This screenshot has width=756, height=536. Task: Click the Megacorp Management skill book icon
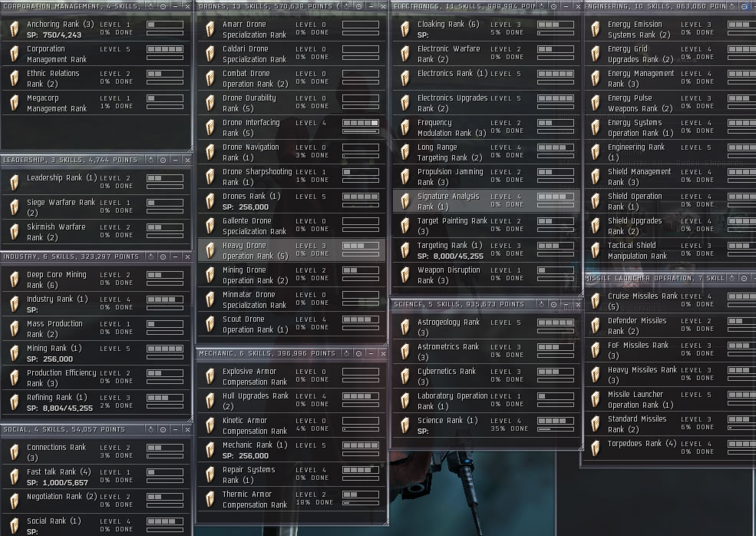pos(15,103)
